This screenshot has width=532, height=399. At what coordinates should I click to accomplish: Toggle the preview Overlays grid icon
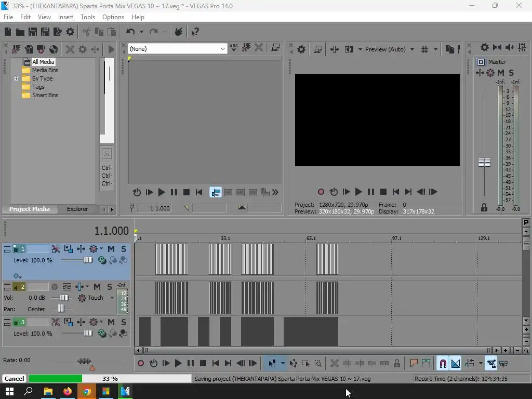click(424, 49)
